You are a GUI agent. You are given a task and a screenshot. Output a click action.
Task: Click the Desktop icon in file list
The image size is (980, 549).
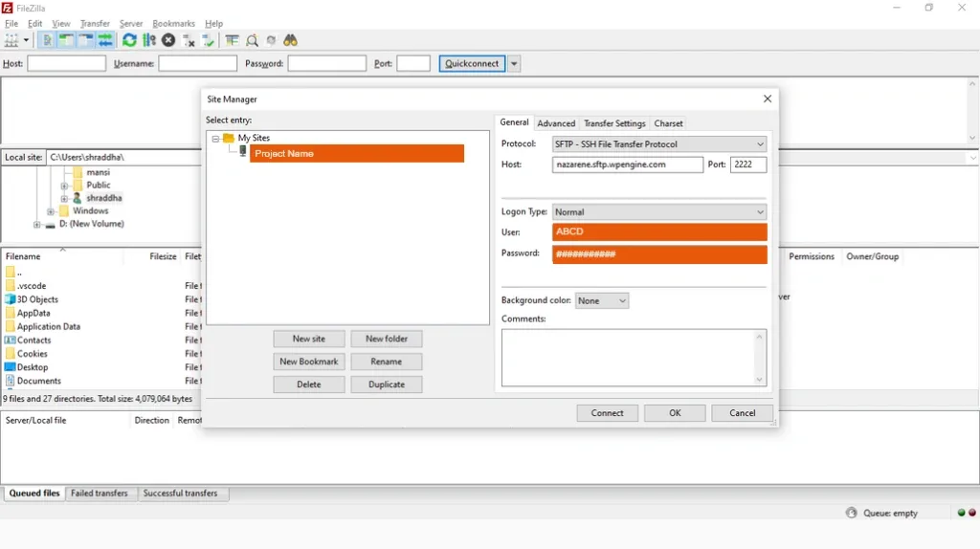point(10,366)
